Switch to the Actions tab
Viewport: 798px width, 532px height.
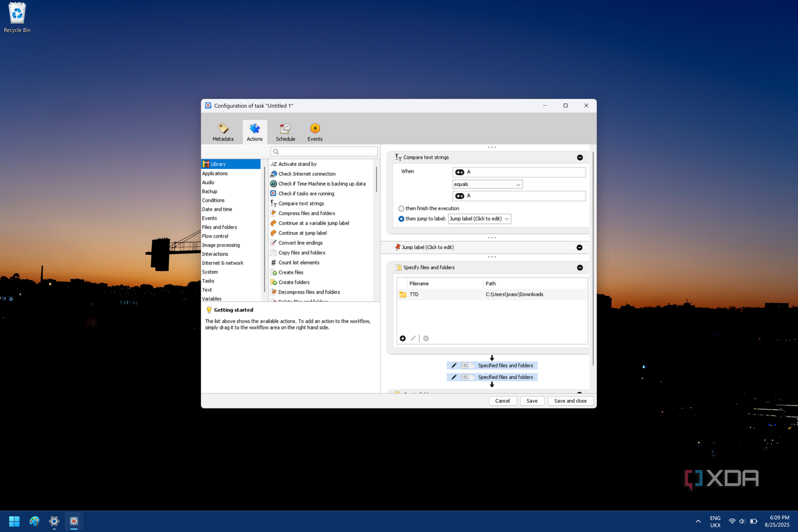click(x=255, y=132)
